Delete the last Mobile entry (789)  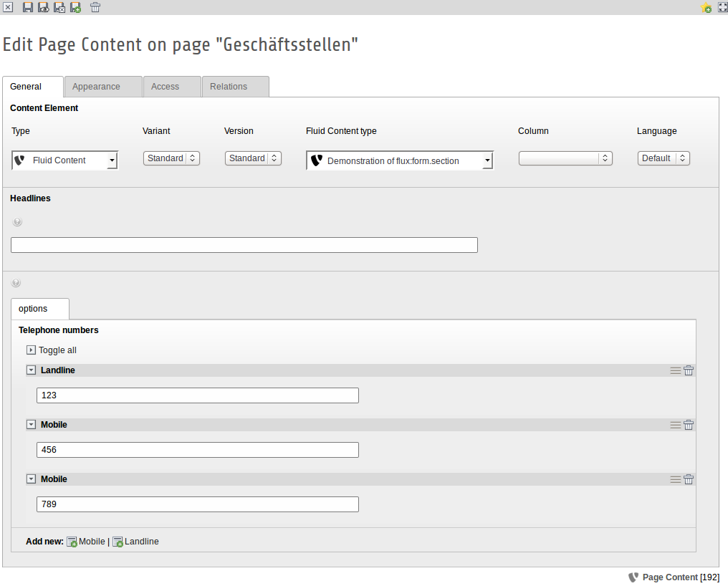(x=689, y=479)
